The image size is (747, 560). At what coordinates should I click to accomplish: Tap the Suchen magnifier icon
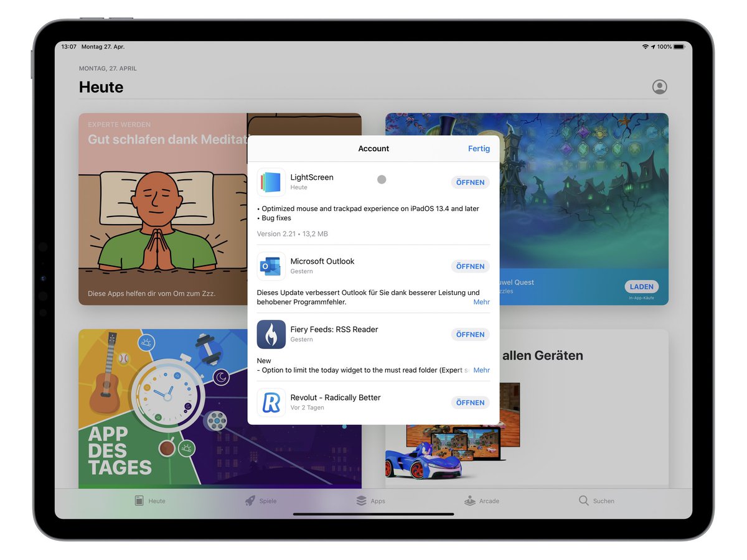tap(583, 501)
